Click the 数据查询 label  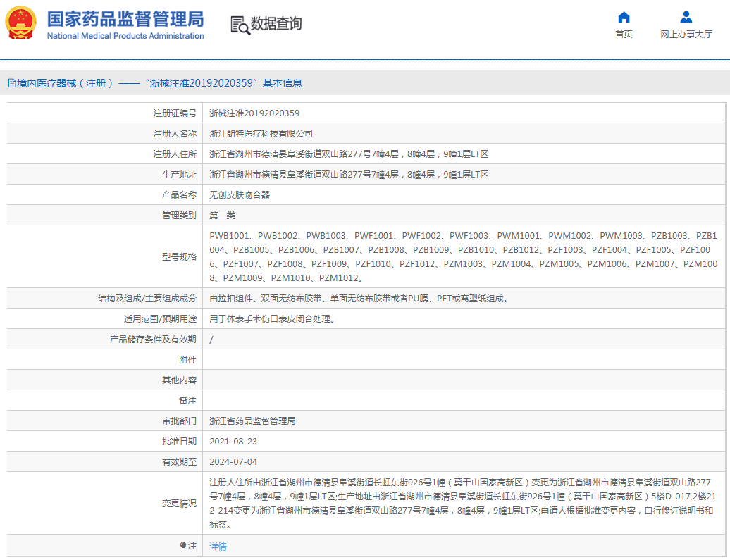pos(276,23)
